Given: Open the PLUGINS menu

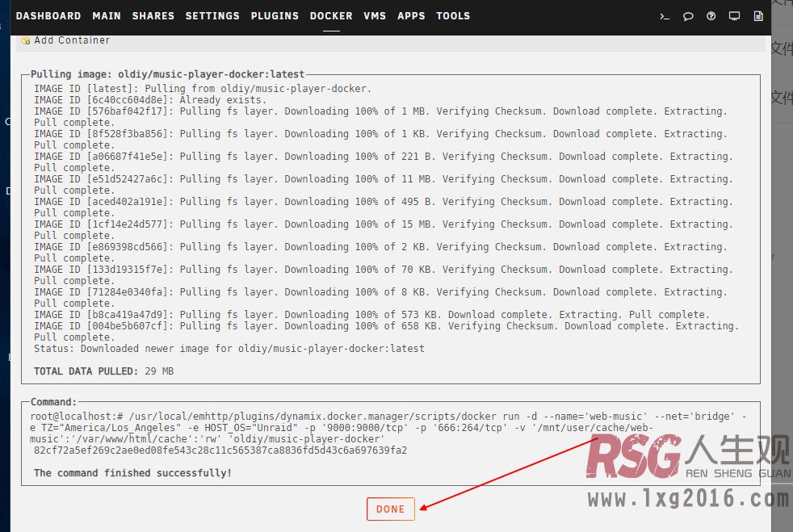Looking at the screenshot, I should coord(275,16).
